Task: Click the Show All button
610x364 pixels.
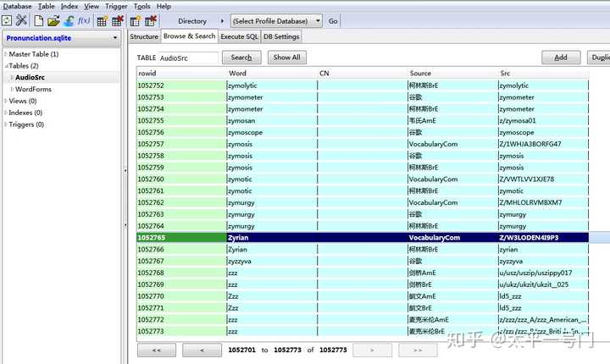Action: [286, 58]
